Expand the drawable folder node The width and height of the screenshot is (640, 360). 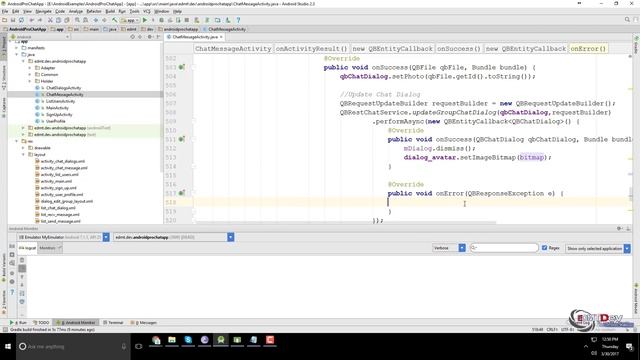point(23,148)
